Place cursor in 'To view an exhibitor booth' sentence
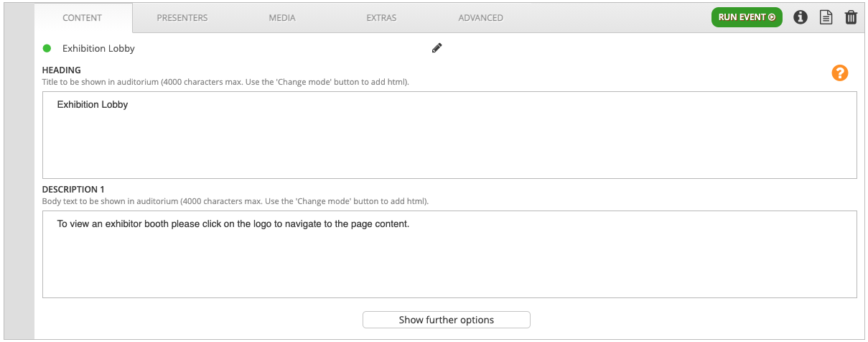868x342 pixels. pyautogui.click(x=233, y=224)
